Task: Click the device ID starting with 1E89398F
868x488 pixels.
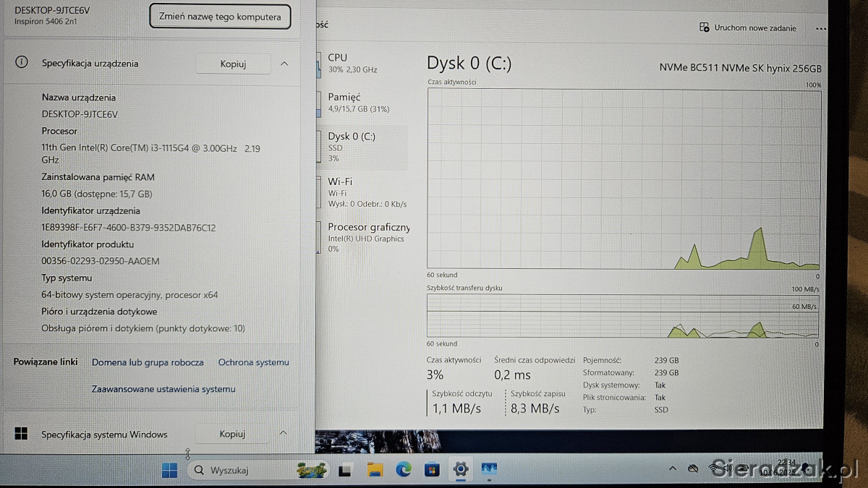Action: (129, 228)
